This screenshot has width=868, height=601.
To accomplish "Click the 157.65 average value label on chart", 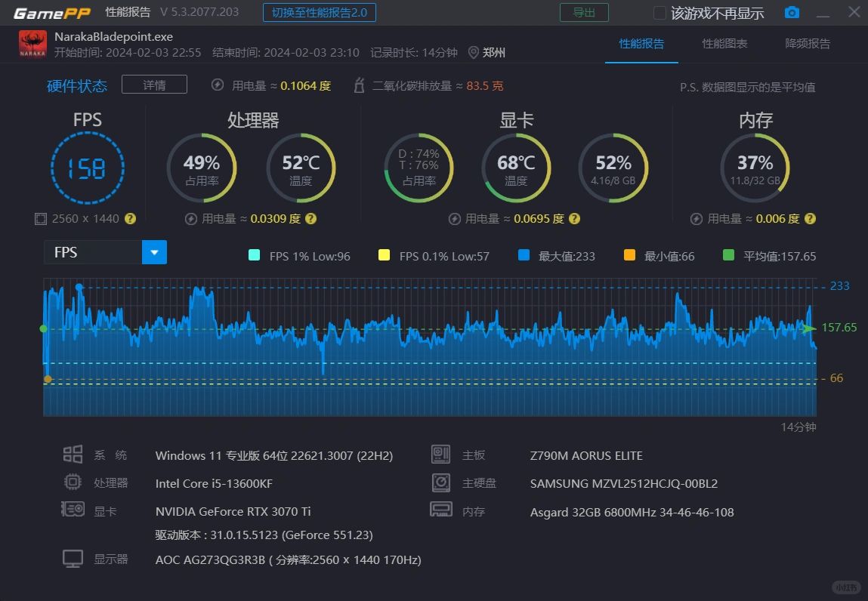I will (x=839, y=328).
